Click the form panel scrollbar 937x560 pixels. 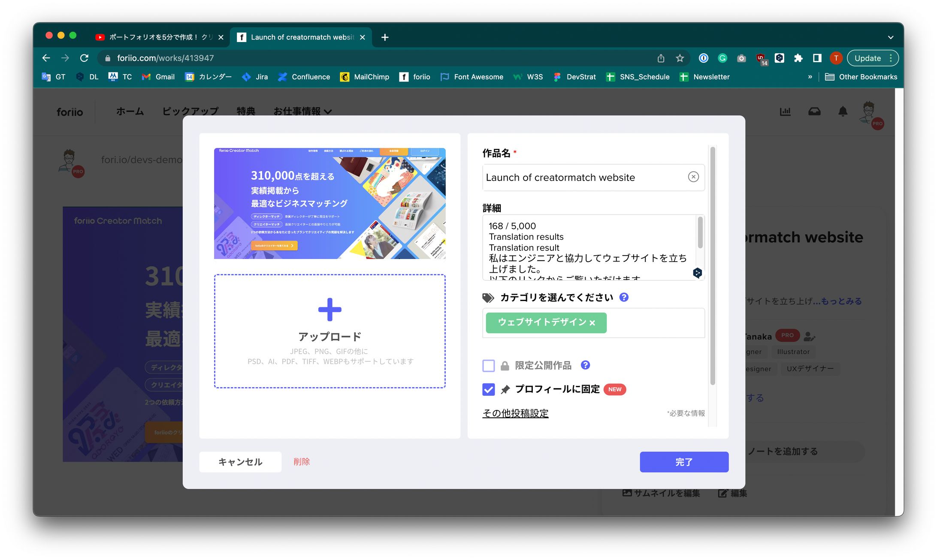tap(713, 266)
